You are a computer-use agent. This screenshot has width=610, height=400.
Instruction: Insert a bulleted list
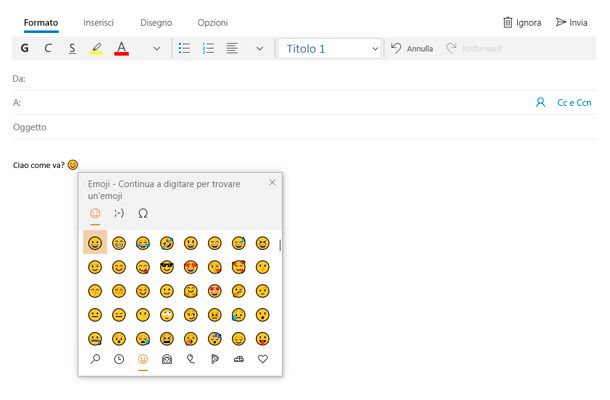[184, 48]
